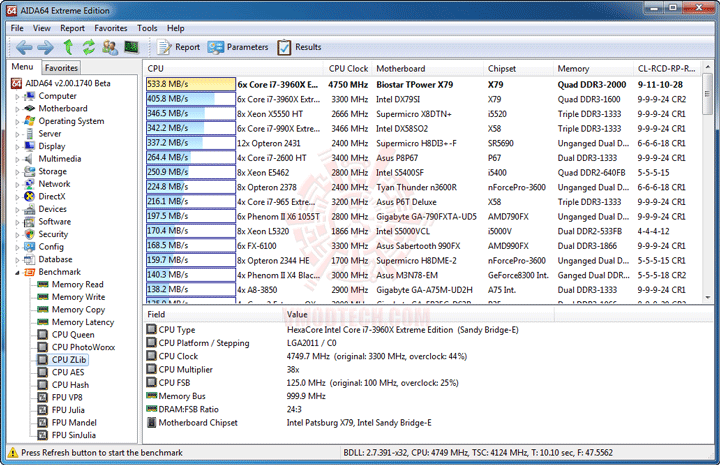Select the Memory Read benchmark
720x465 pixels.
[x=70, y=284]
